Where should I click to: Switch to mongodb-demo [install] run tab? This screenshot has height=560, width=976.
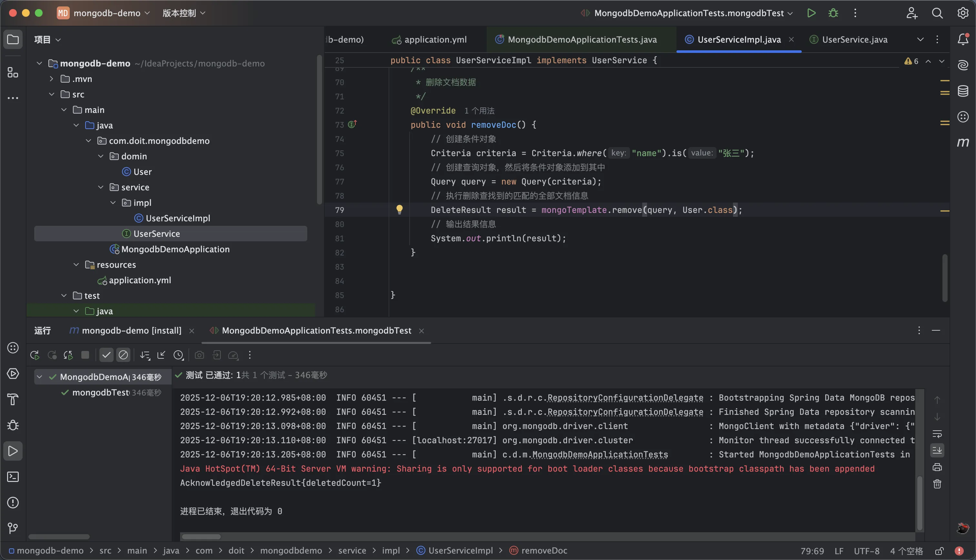click(x=131, y=330)
